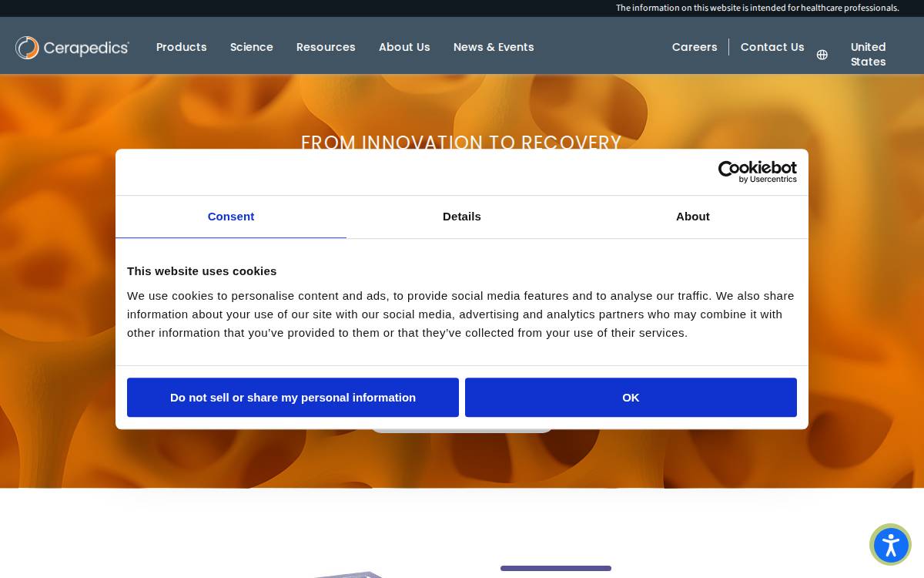Open the Cookiebot by Usercentrics logo link
Viewport: 924px width, 578px height.
click(758, 172)
